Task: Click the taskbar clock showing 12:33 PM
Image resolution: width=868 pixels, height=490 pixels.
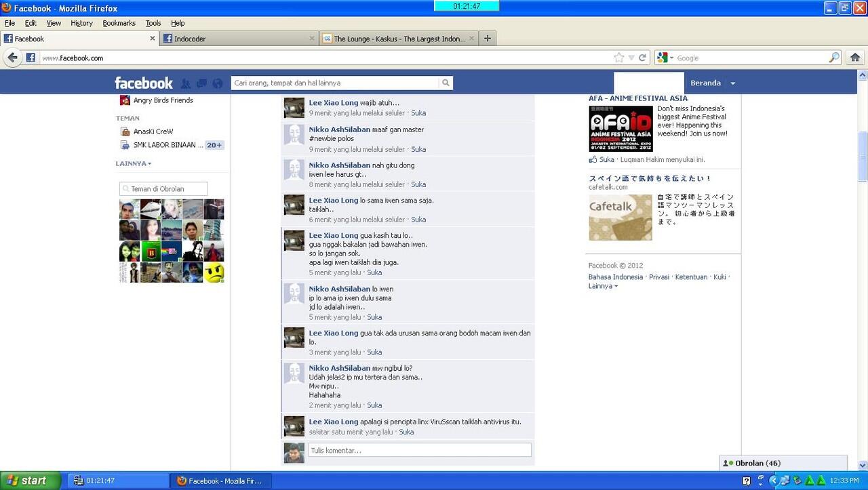Action: (844, 481)
